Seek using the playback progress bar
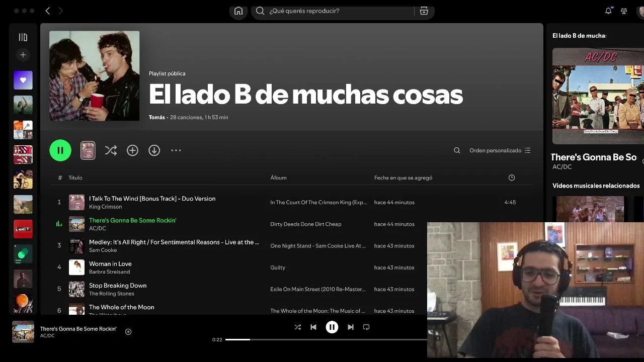 pyautogui.click(x=326, y=339)
